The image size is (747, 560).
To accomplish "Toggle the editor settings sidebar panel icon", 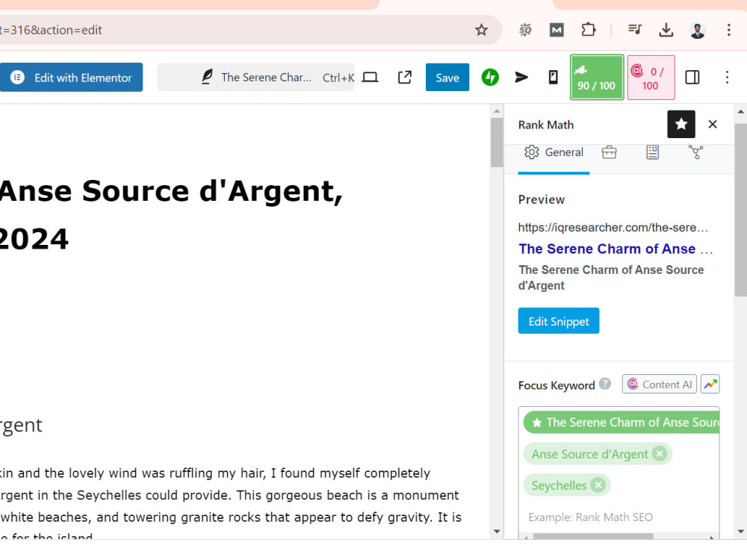I will (x=692, y=77).
